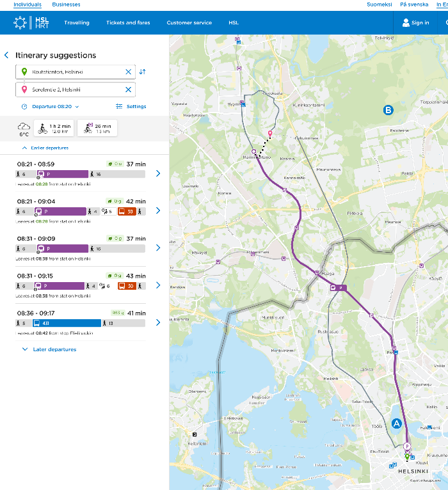448x490 pixels.
Task: Click the walk 13 leg in 08:36 - 09:17
Action: pos(123,323)
